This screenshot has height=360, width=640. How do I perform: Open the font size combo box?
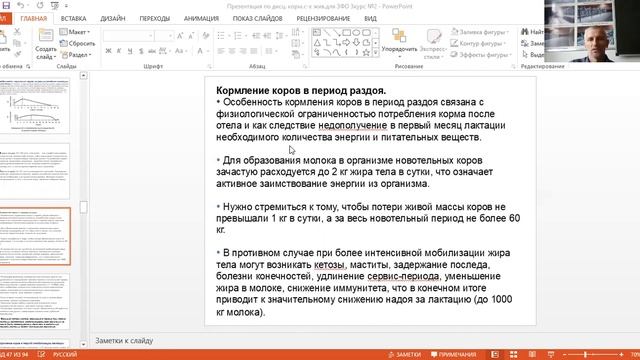[164, 36]
